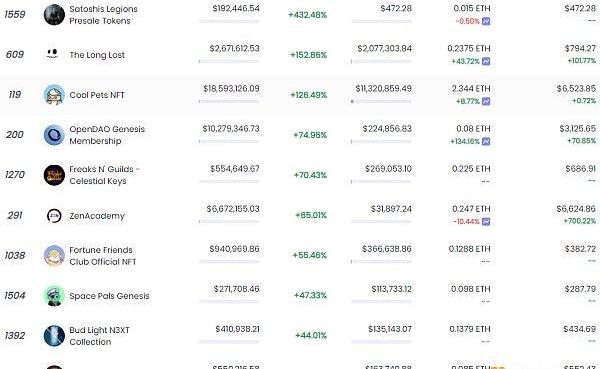Show floor price chart icon for The Long Lost

(x=486, y=61)
